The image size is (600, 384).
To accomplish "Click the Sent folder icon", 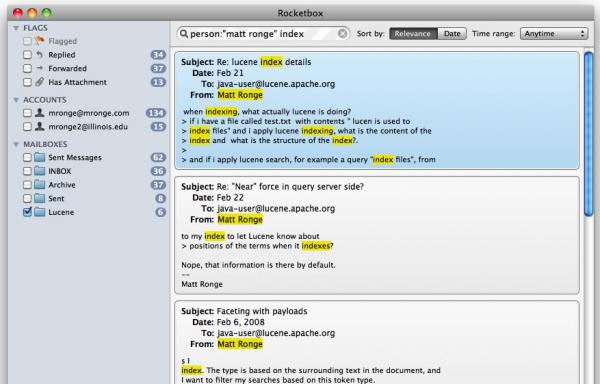I will tap(39, 199).
